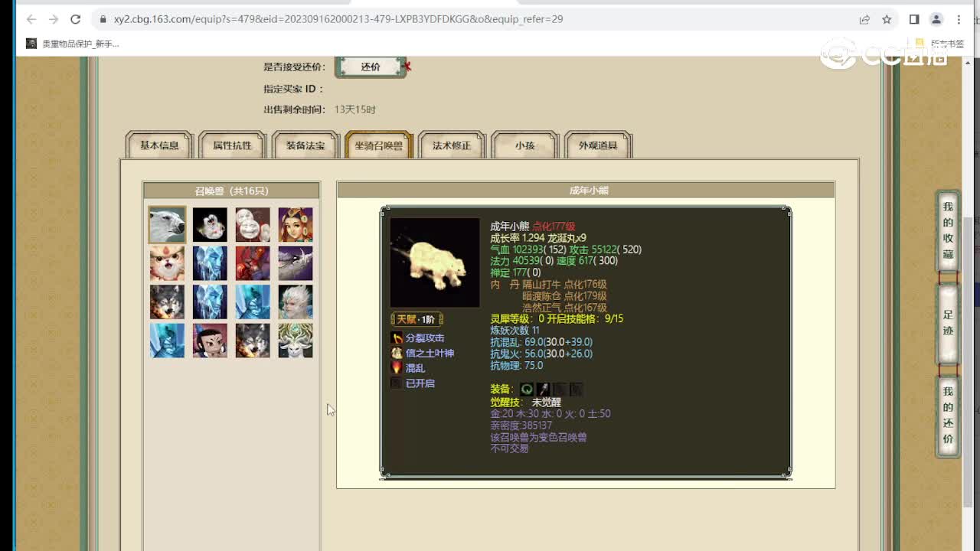Click the 气血 102393 stat value
This screenshot has height=551, width=980.
click(x=528, y=249)
